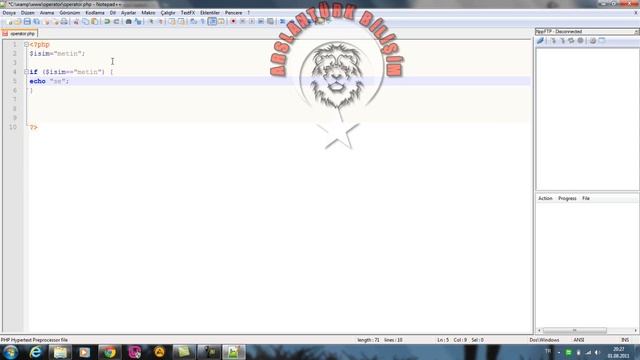Click the NppFTP Abort icon

point(580,41)
